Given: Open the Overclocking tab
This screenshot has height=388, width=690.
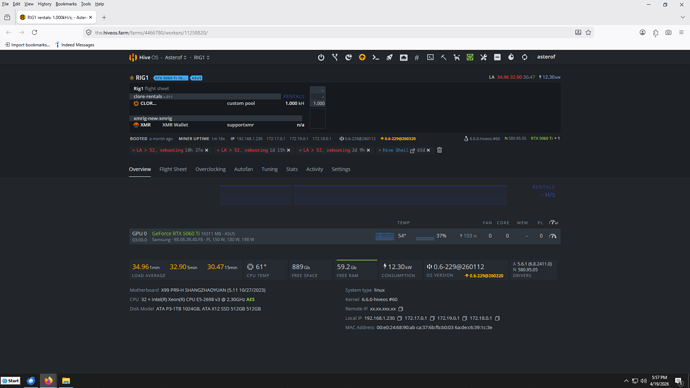Looking at the screenshot, I should [210, 169].
